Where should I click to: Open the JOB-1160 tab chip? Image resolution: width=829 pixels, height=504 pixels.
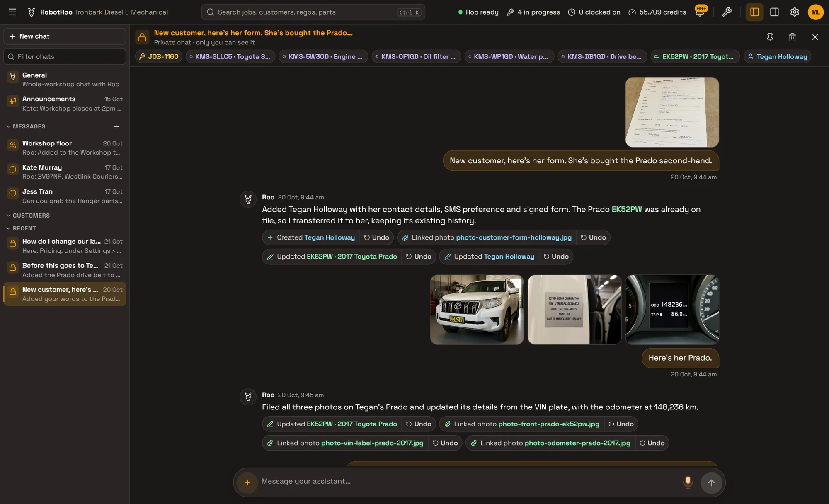coord(159,56)
